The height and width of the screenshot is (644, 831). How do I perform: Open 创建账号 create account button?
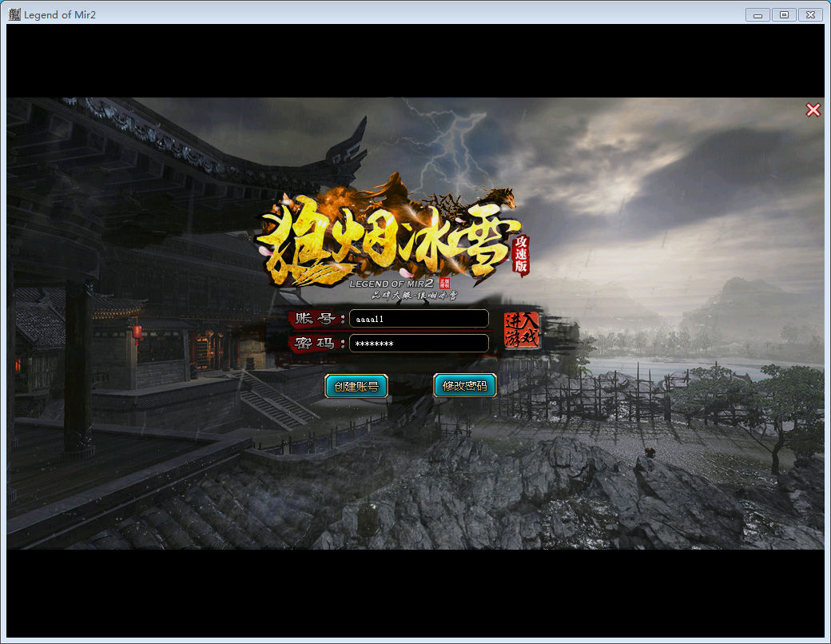[x=356, y=386]
